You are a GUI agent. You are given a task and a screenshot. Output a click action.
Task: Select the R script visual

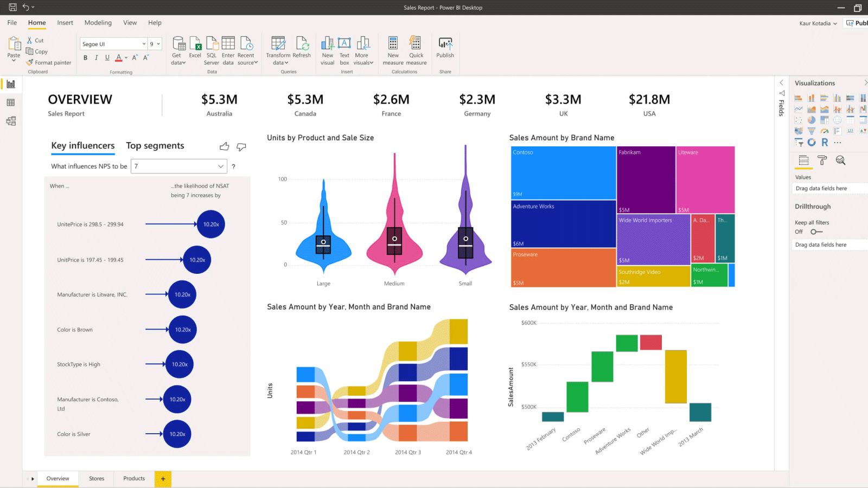tap(825, 142)
